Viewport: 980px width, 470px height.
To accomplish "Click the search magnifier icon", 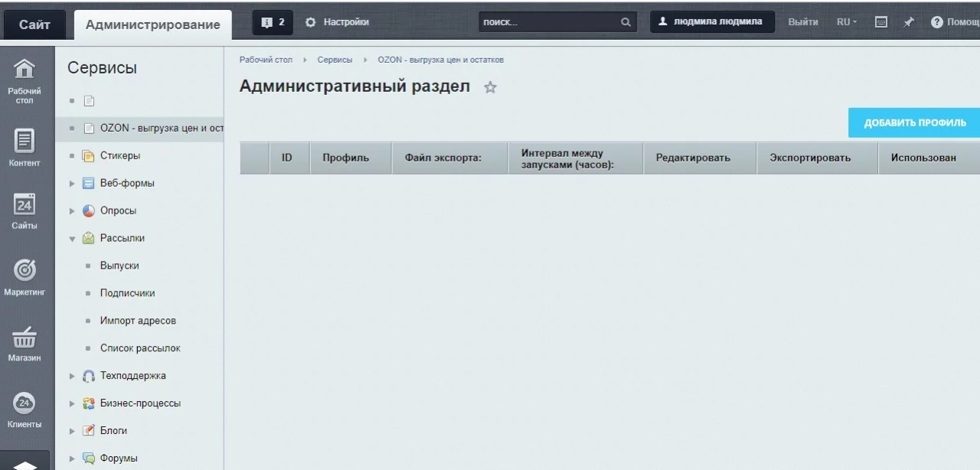I will (x=626, y=22).
